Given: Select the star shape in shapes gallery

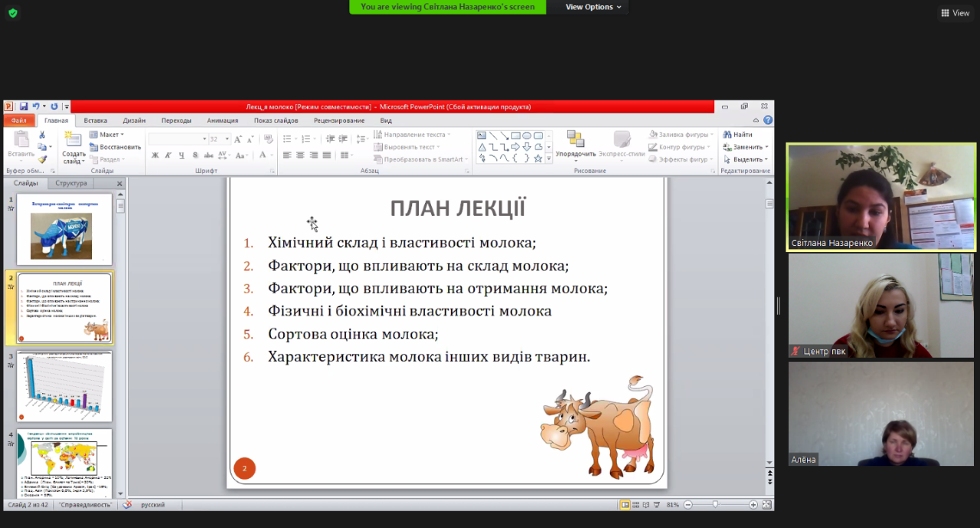Looking at the screenshot, I should [x=538, y=159].
